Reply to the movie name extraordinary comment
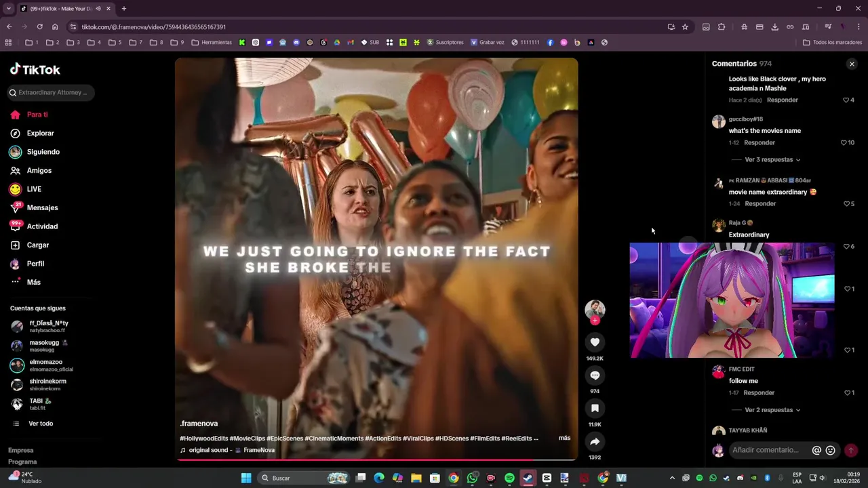The height and width of the screenshot is (488, 868). [760, 204]
